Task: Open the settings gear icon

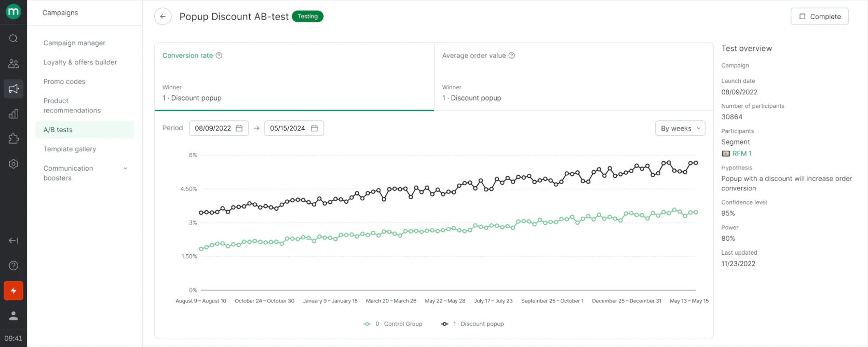Action: 13,164
